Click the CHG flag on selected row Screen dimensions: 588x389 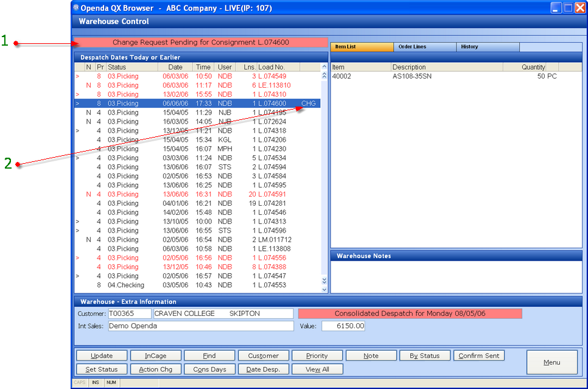pos(309,103)
